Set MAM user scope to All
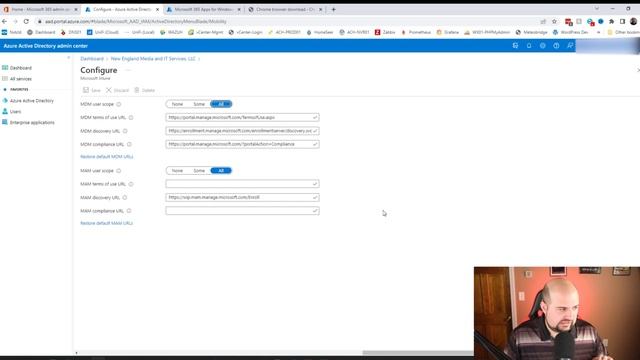Screen dimensions: 640x360 [x=221, y=171]
